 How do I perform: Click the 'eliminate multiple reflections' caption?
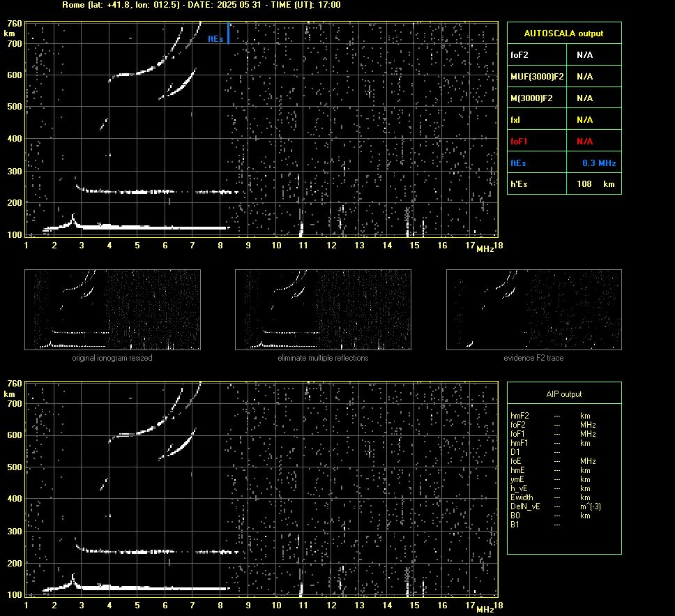[323, 358]
